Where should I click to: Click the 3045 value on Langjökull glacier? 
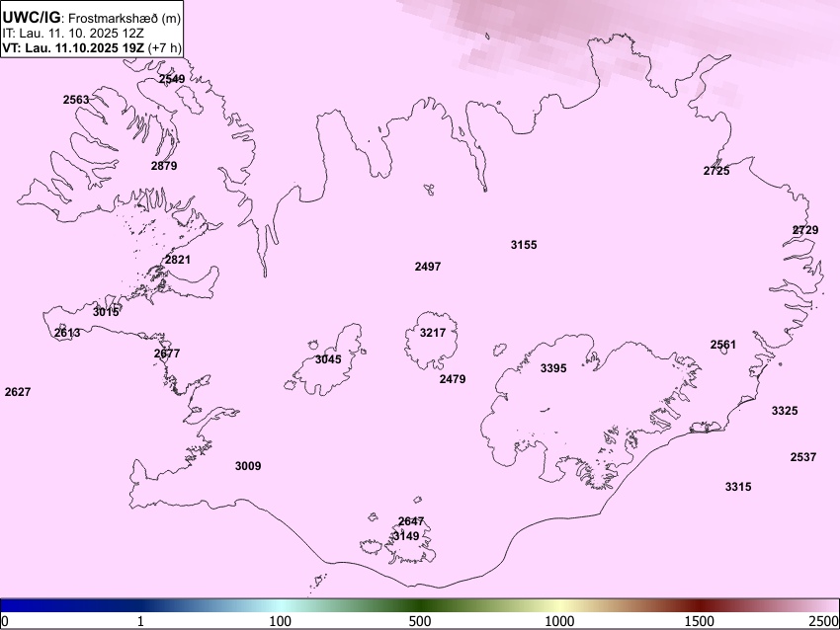(328, 359)
